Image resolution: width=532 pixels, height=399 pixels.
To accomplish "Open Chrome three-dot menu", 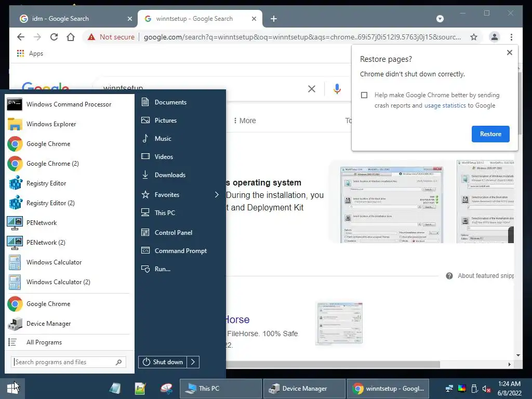I will click(511, 37).
